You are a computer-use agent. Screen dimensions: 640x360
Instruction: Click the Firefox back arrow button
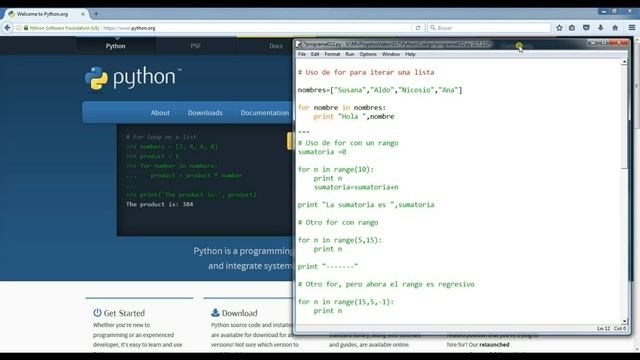click(x=7, y=28)
